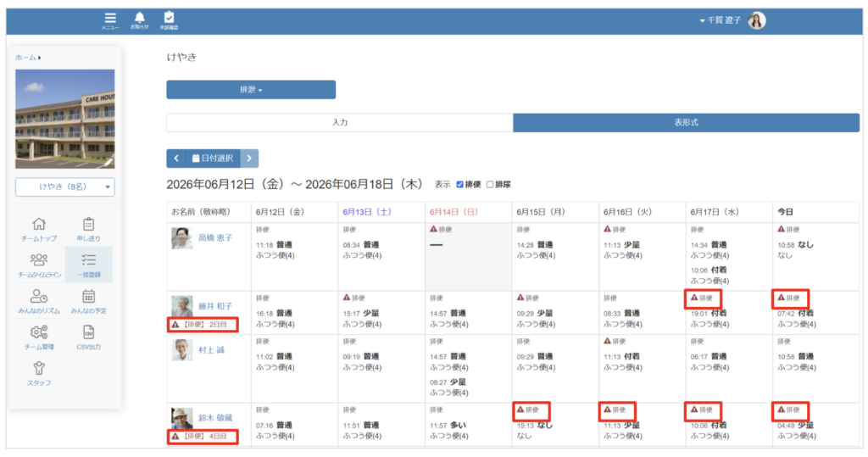Screen dimensions: 868x457
Task: Open the hamburger menu icon
Action: [x=110, y=19]
